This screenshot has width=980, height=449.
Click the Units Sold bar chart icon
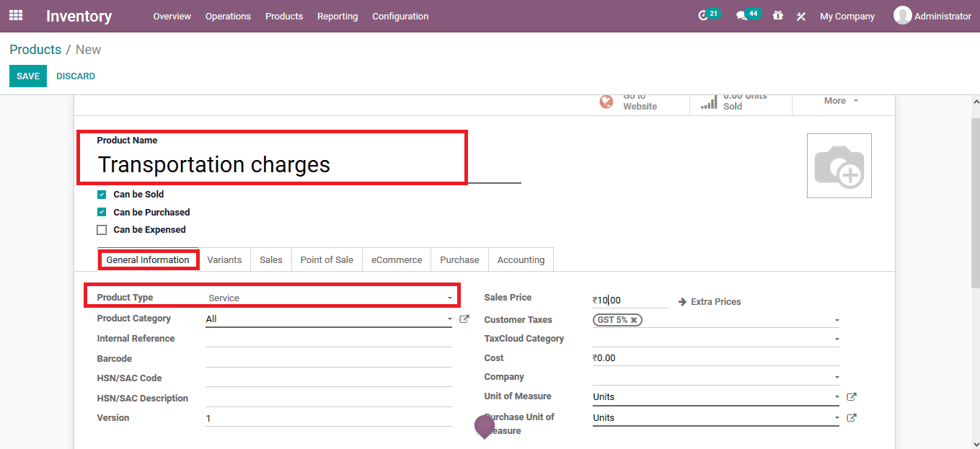pyautogui.click(x=710, y=102)
